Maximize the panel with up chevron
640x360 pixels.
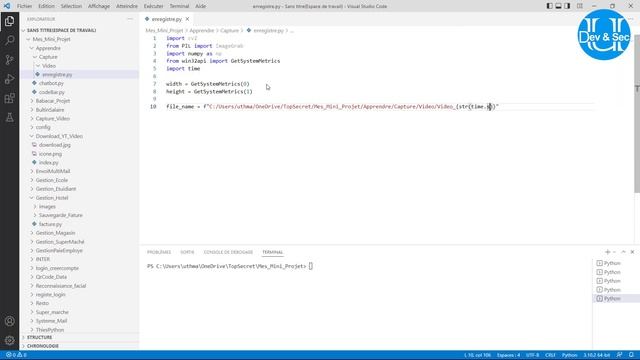tap(623, 252)
